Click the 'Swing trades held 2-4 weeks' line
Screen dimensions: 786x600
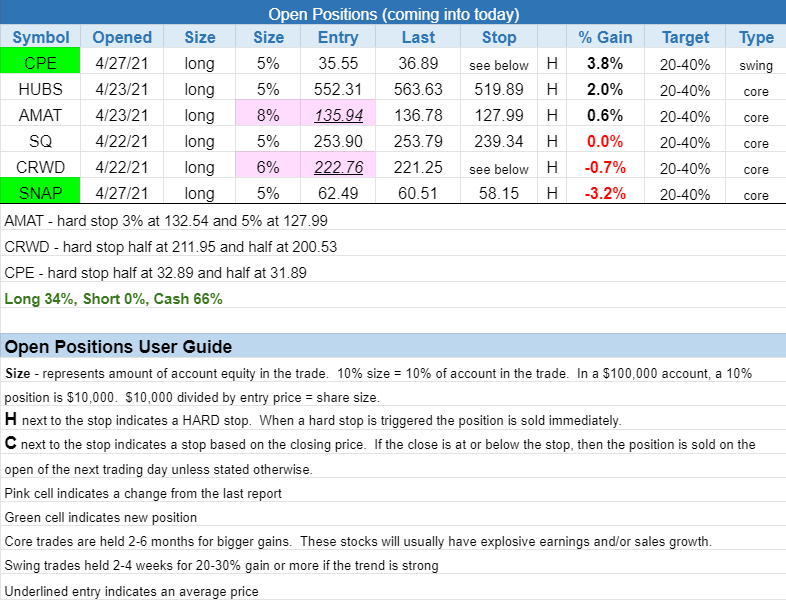pos(221,565)
